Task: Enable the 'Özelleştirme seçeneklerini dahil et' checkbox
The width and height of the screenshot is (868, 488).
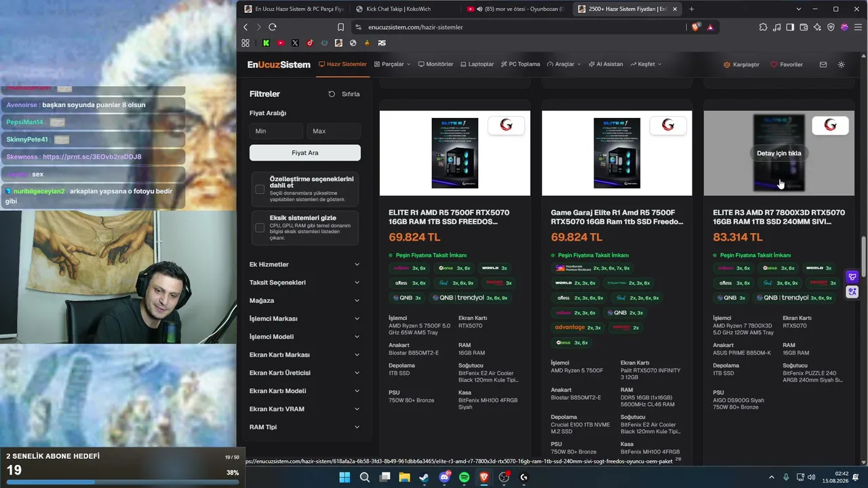Action: 260,189
